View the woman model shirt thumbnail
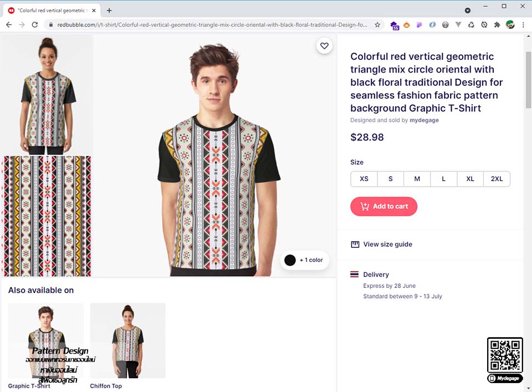Viewport: 532px width, 392px height. pos(47,95)
